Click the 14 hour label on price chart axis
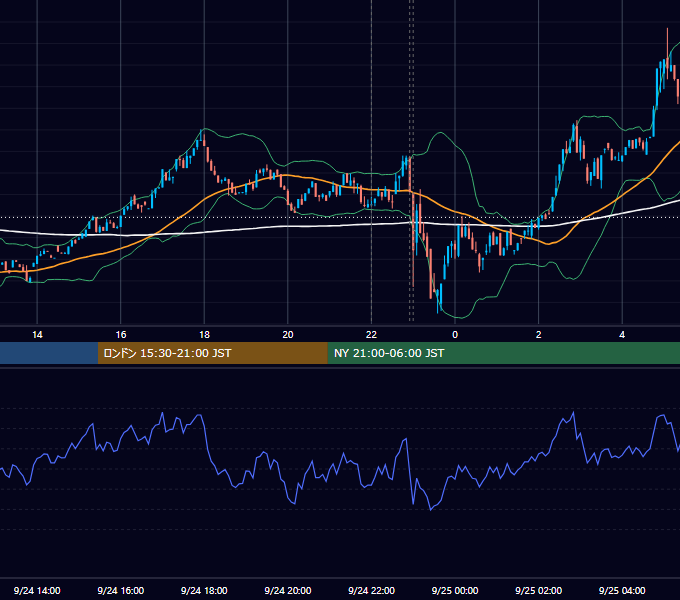The height and width of the screenshot is (600, 680). [37, 335]
